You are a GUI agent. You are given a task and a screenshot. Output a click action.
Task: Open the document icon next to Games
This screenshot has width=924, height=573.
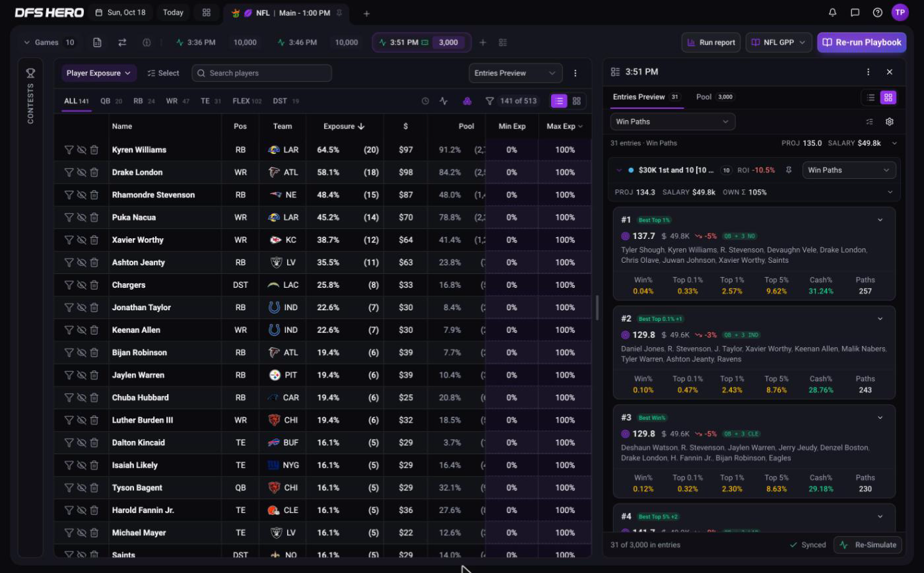[97, 42]
